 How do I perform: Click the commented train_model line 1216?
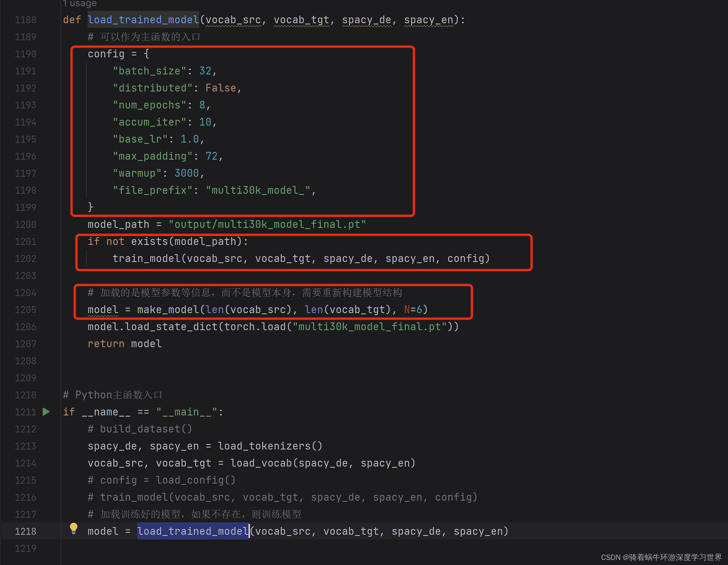click(x=283, y=497)
